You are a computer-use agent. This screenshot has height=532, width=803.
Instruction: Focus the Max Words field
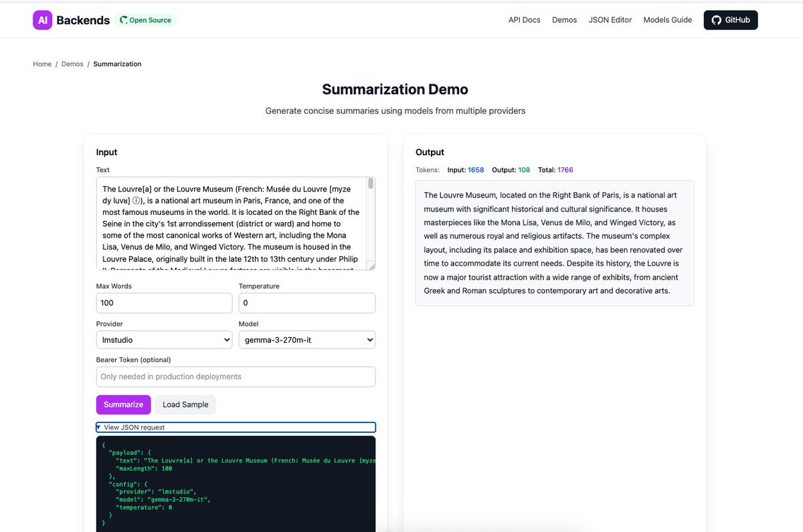pyautogui.click(x=164, y=302)
